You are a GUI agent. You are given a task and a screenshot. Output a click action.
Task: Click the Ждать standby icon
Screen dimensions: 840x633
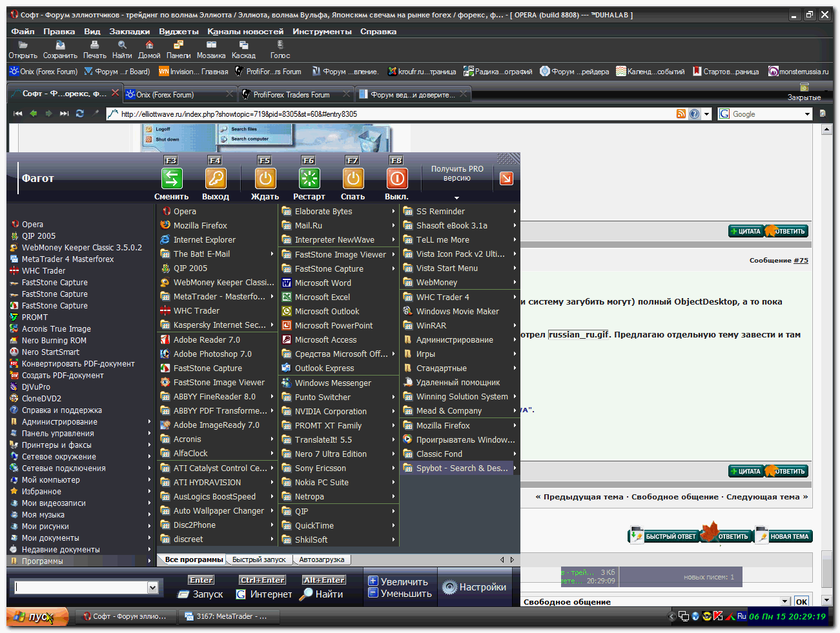[x=265, y=178]
